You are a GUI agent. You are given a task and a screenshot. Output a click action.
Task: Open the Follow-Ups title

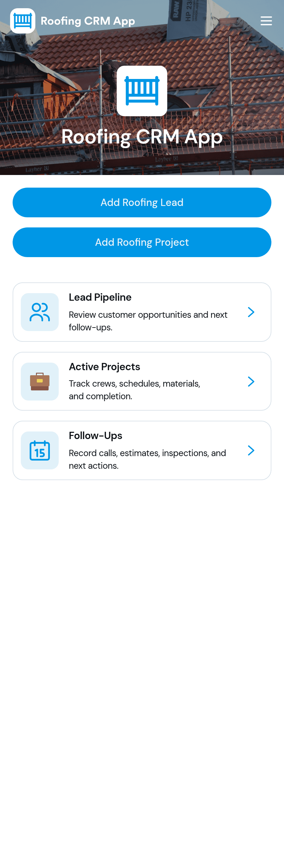coord(96,436)
